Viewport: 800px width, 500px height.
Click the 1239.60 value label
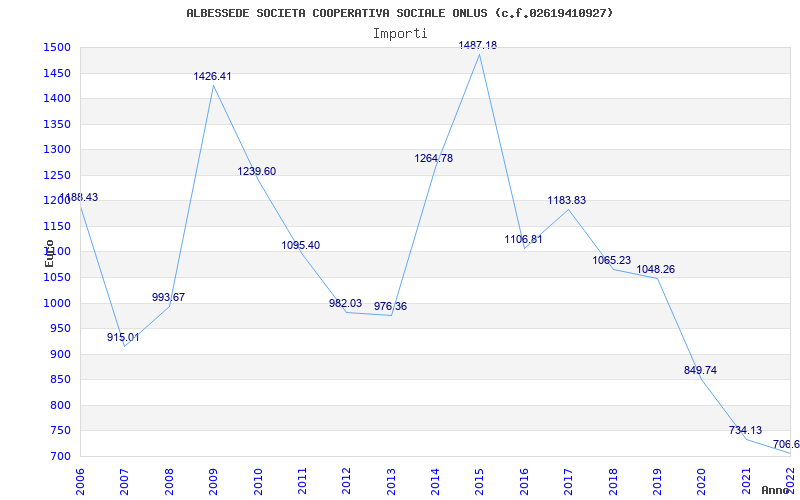click(x=257, y=171)
